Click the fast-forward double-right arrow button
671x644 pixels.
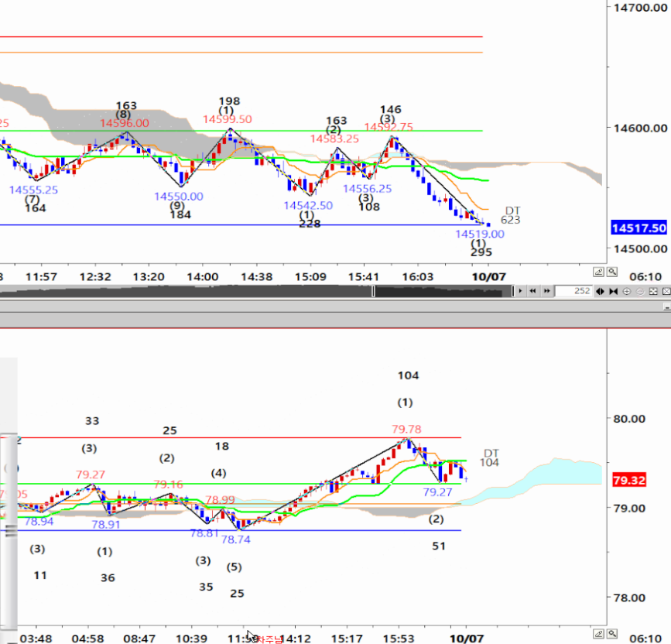[547, 291]
